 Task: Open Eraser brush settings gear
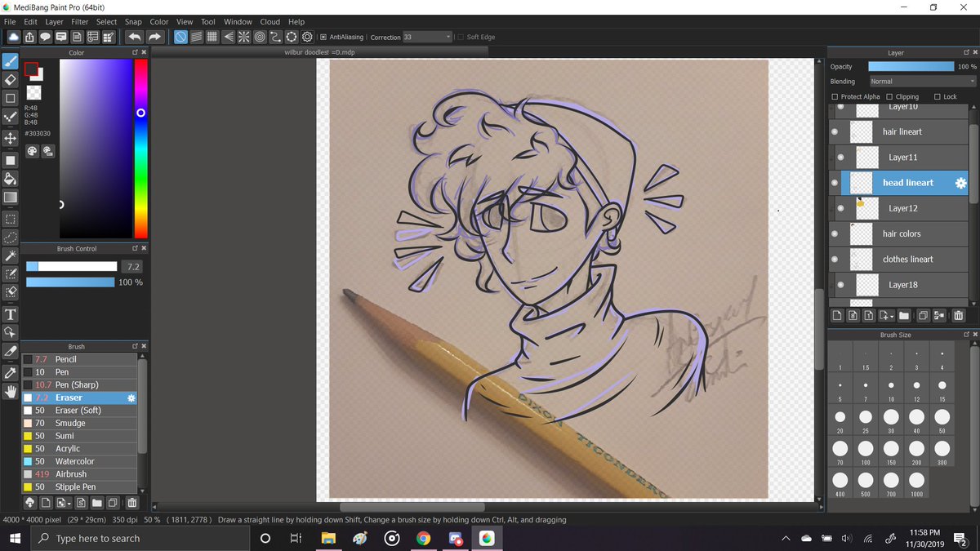(x=131, y=398)
